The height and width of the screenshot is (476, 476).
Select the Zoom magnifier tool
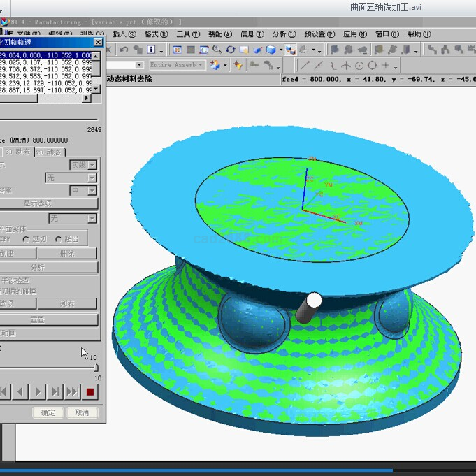217,50
